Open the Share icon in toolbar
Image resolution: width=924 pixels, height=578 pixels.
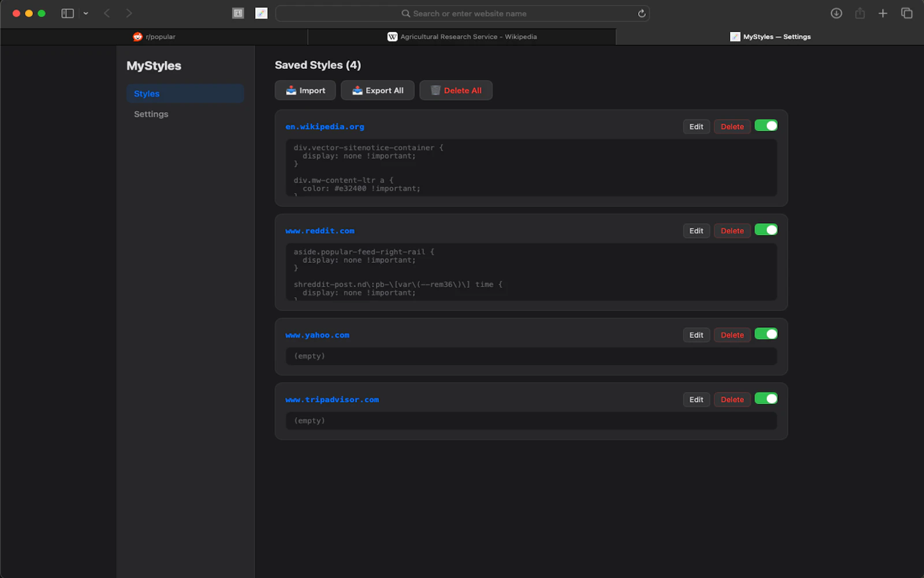tap(860, 13)
